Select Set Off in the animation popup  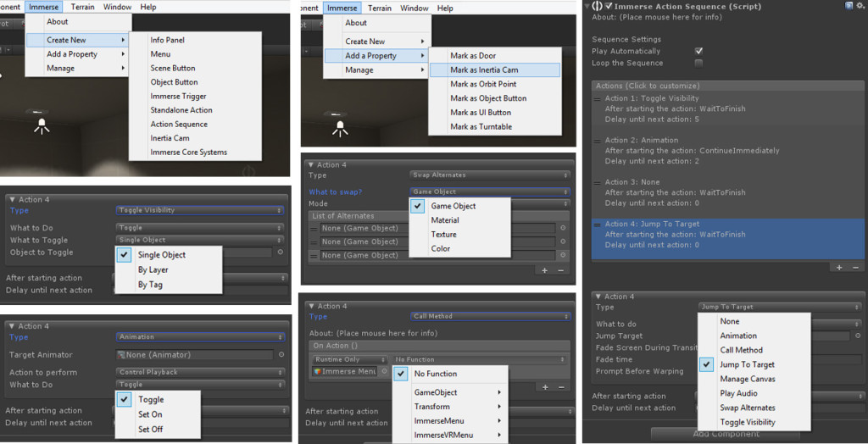[158, 429]
